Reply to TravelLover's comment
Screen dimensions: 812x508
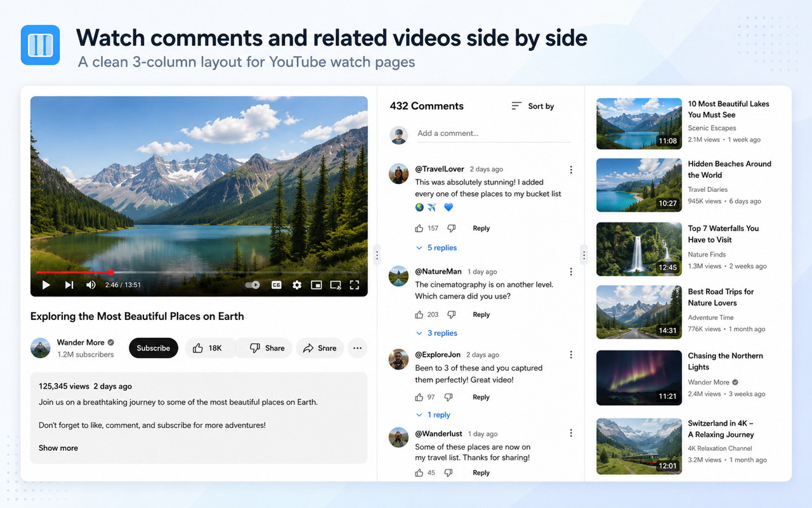481,228
